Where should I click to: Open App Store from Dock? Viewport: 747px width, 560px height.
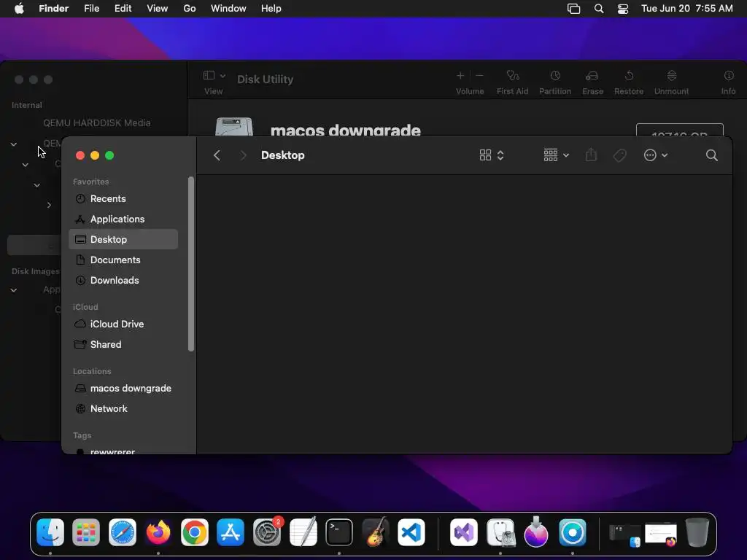pyautogui.click(x=231, y=532)
